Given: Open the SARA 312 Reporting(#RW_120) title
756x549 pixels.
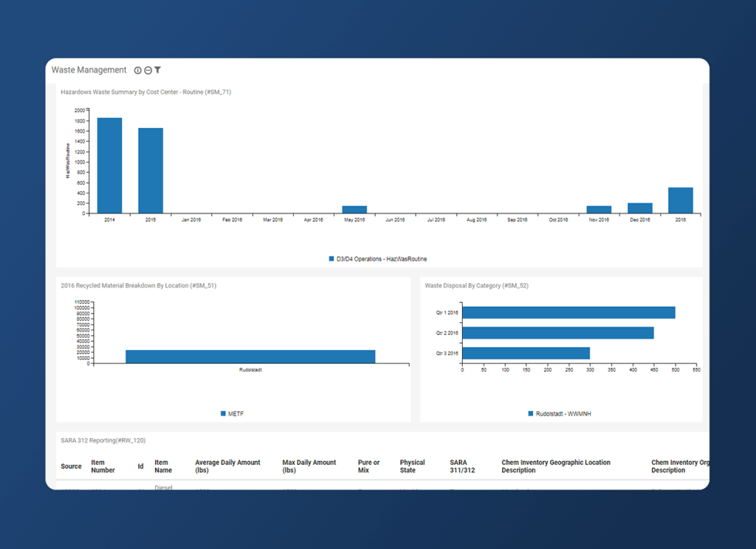Looking at the screenshot, I should [103, 440].
